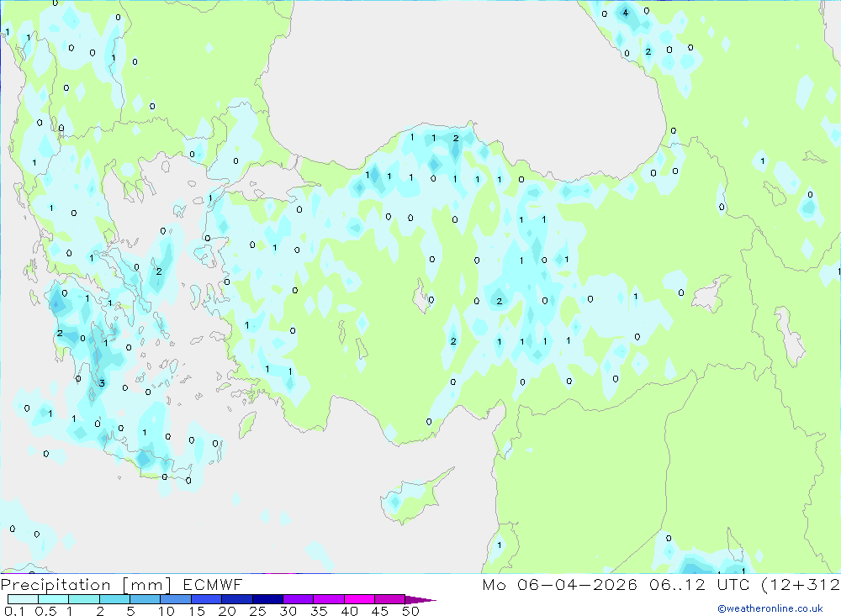
Task: Click the legend swatch between 45 and 50
Action: tap(390, 599)
